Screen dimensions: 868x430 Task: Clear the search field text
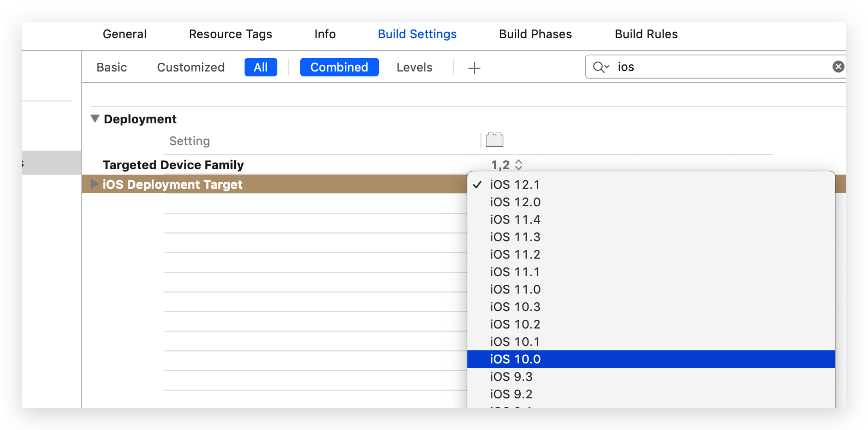[x=839, y=67]
